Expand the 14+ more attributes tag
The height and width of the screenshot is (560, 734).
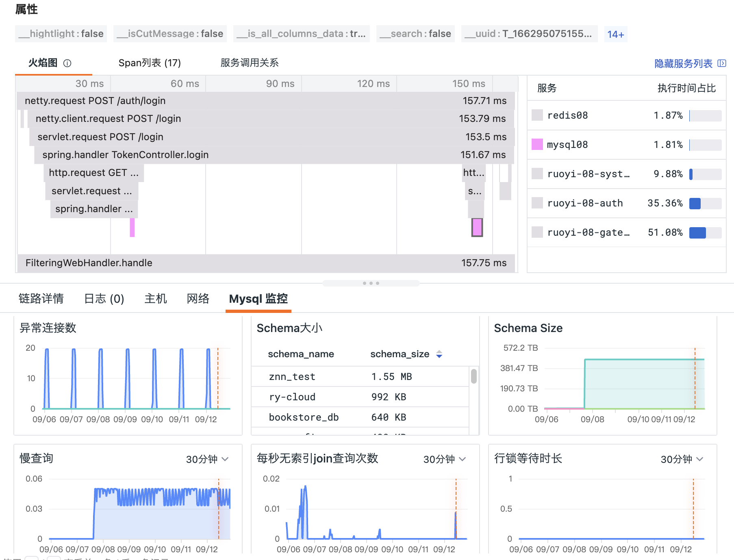pyautogui.click(x=615, y=35)
